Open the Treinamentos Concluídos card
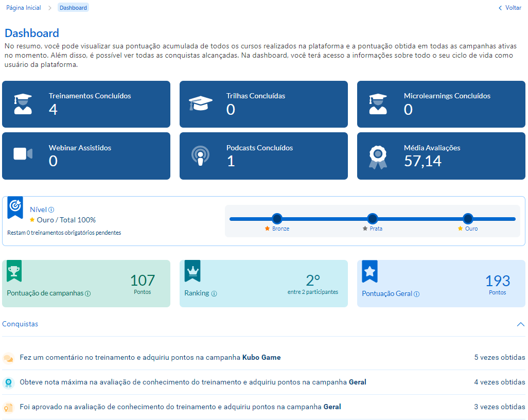The image size is (528, 420). point(86,104)
